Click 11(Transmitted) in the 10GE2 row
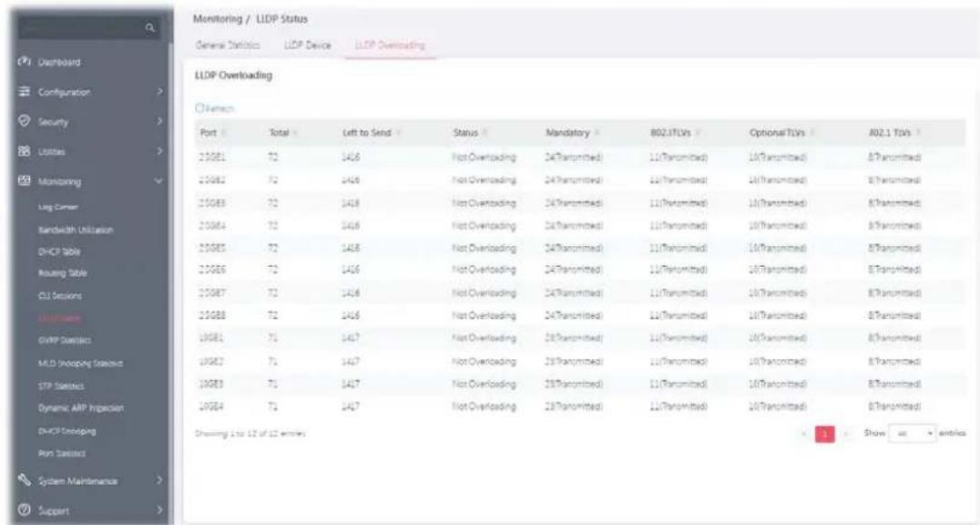This screenshot has height=525, width=980. [679, 361]
